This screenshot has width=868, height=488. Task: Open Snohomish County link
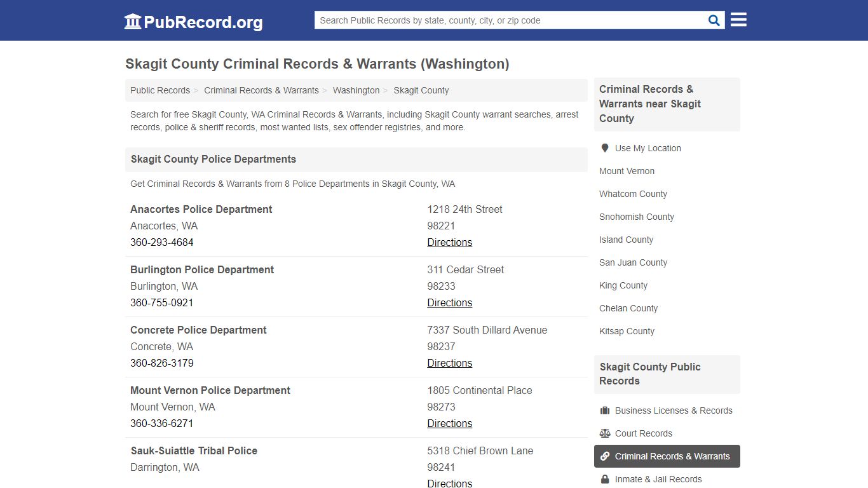pyautogui.click(x=637, y=217)
